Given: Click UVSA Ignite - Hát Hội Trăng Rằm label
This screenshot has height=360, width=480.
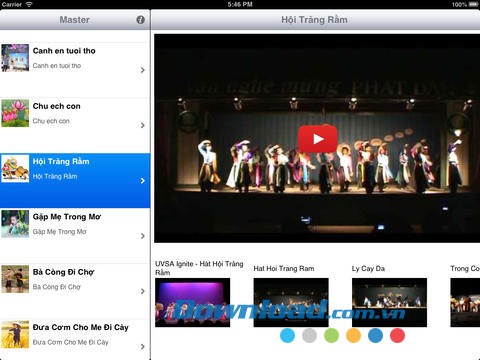Looking at the screenshot, I should pyautogui.click(x=199, y=268).
